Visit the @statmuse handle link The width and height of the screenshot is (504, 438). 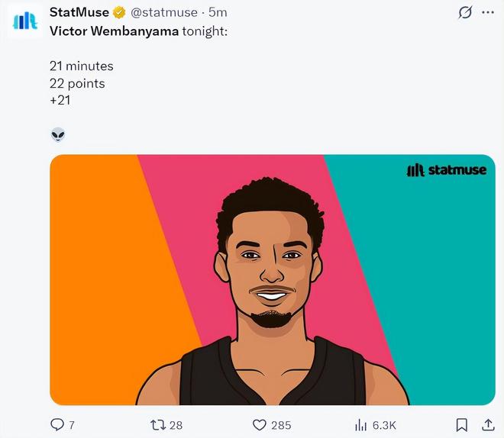[x=163, y=13]
